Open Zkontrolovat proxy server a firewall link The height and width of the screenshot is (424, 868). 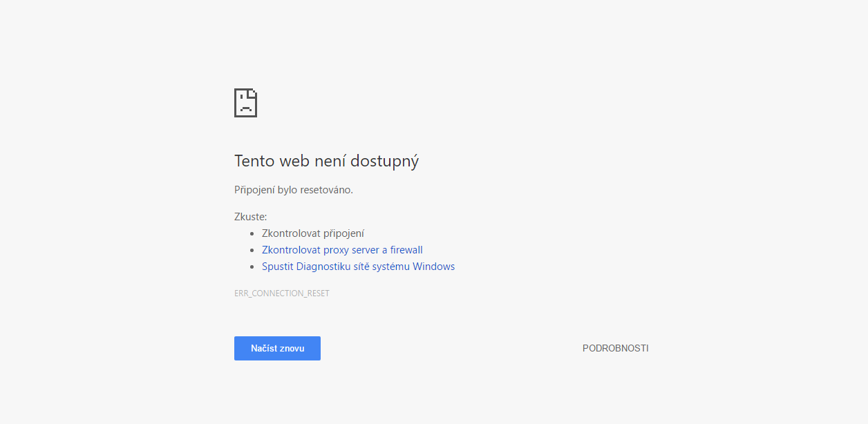coord(342,250)
